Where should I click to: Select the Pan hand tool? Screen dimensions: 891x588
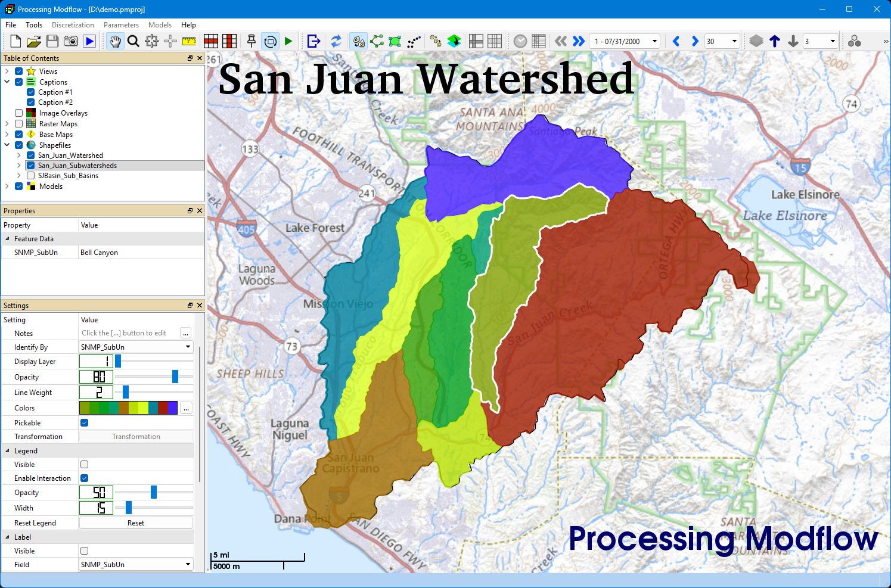tap(116, 41)
